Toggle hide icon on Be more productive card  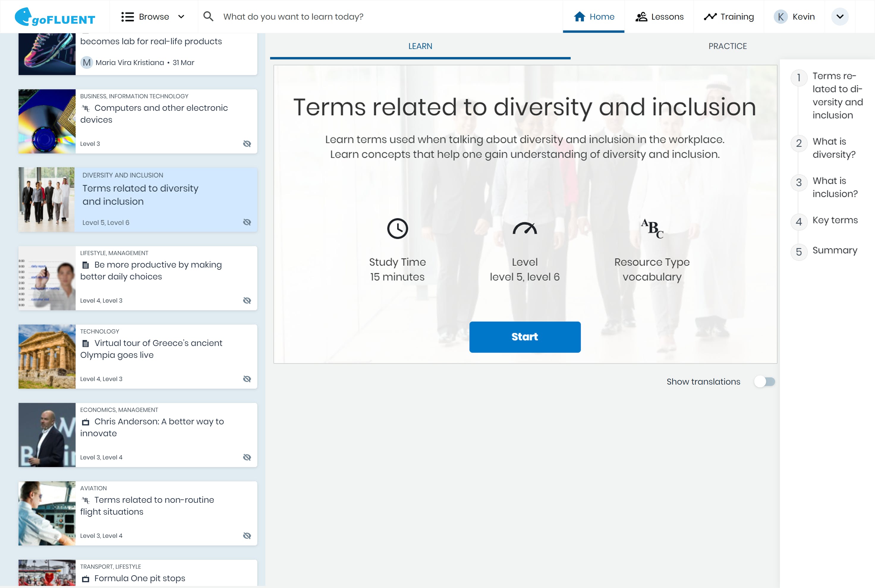(x=247, y=300)
